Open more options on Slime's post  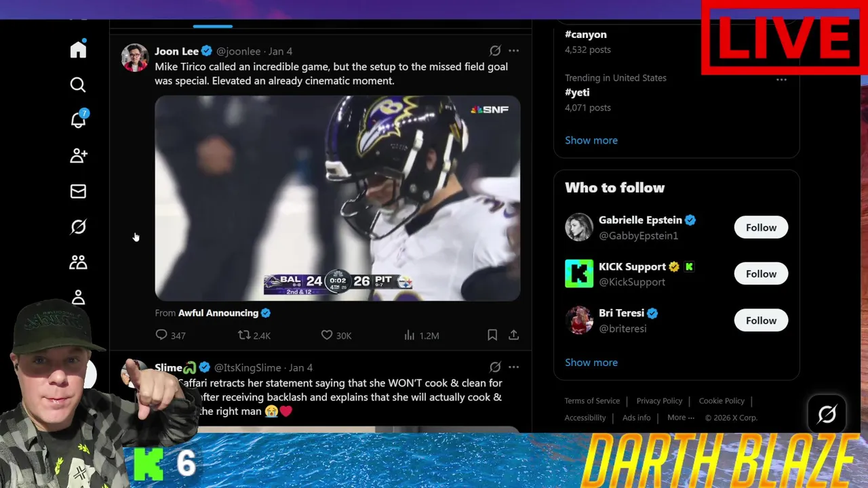(513, 367)
